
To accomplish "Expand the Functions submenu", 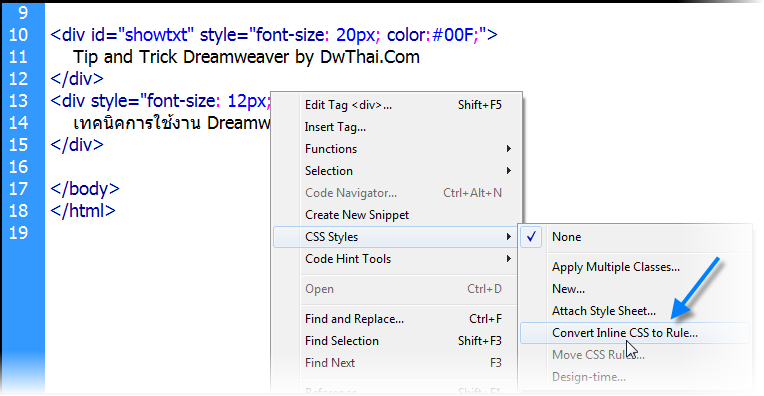I will coord(397,149).
